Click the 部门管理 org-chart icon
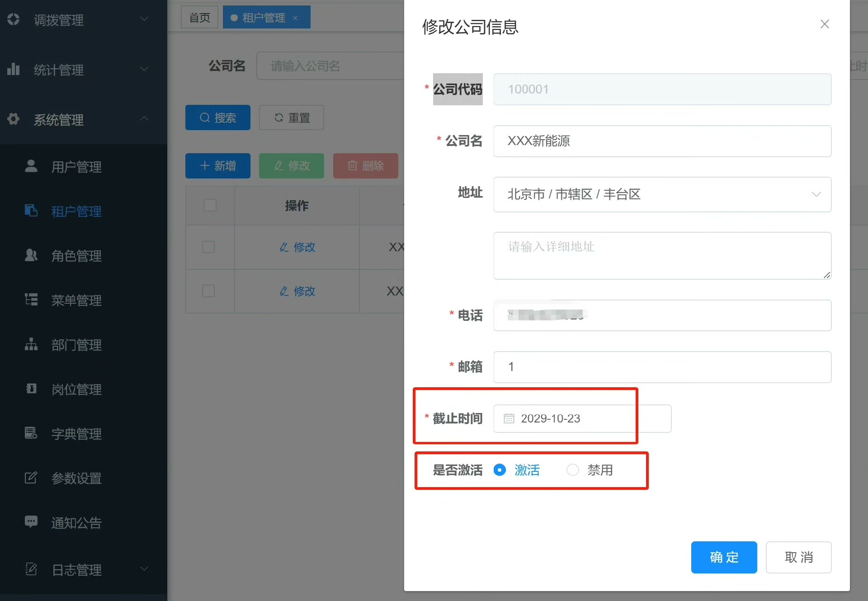This screenshot has width=868, height=601. (31, 344)
